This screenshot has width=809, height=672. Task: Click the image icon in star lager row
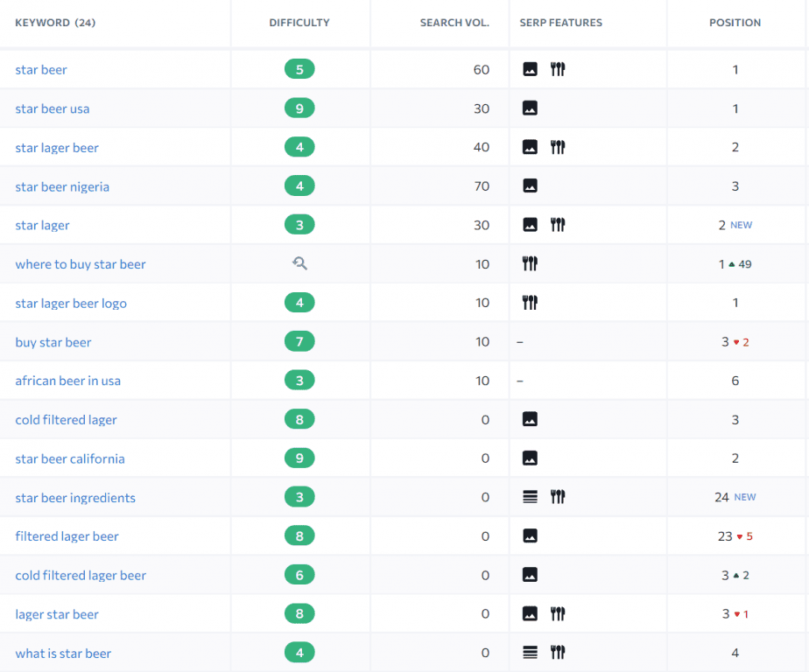point(530,225)
